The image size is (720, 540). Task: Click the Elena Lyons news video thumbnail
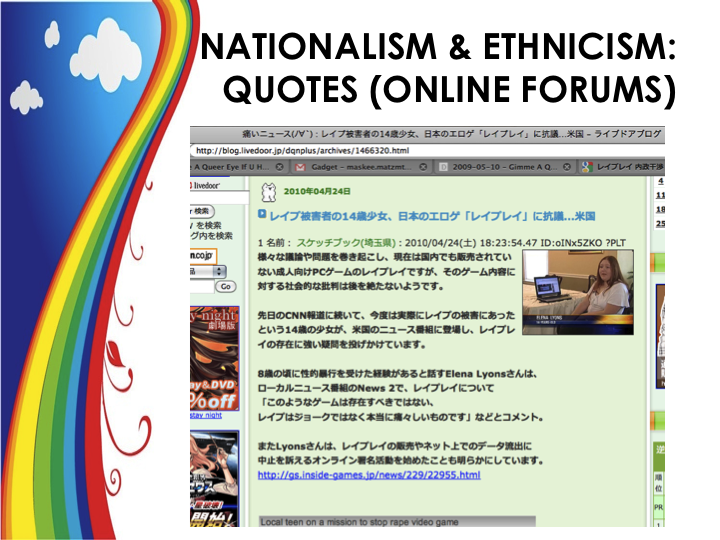tap(578, 292)
